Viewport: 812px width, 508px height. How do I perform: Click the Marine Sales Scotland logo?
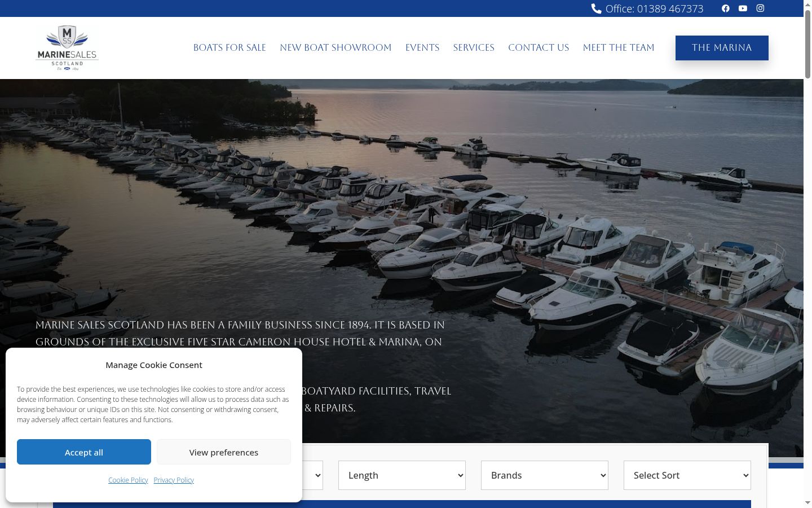67,48
